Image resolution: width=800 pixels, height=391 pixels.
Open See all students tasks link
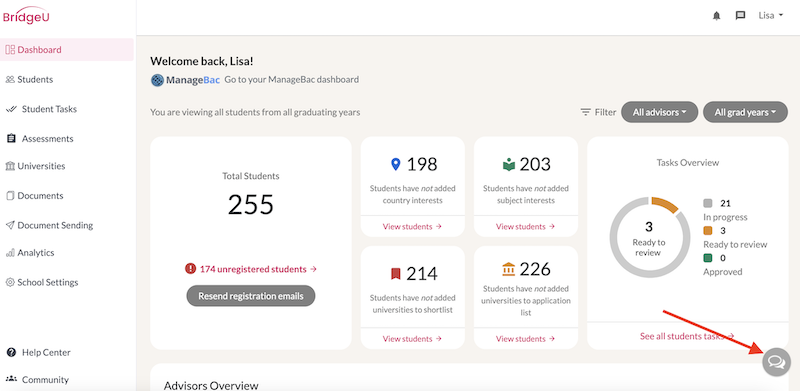(687, 336)
